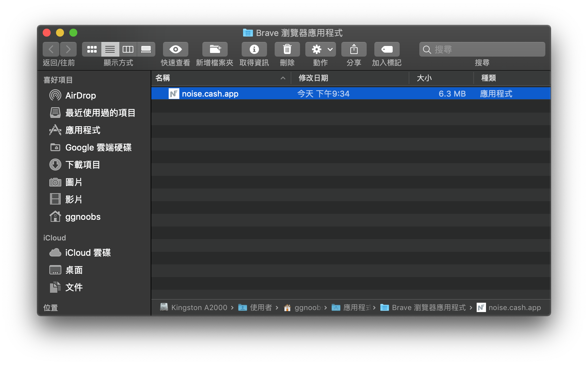
Task: Click the 喜好項目 sidebar section header
Action: [x=58, y=80]
